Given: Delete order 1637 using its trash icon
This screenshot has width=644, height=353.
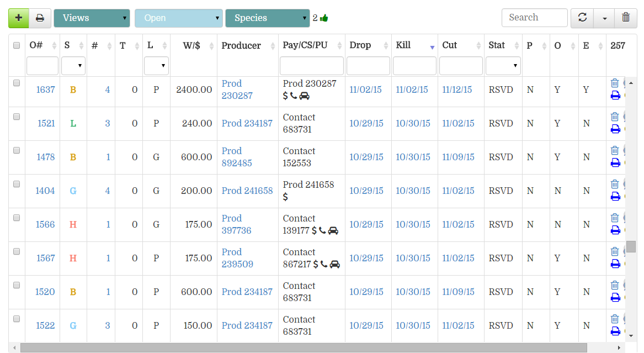Looking at the screenshot, I should click(x=615, y=83).
